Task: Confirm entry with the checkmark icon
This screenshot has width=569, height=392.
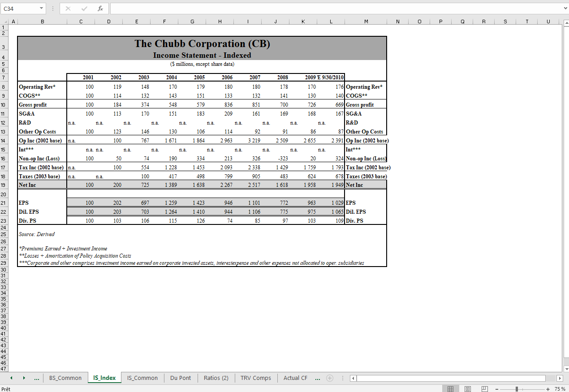Action: (84, 9)
